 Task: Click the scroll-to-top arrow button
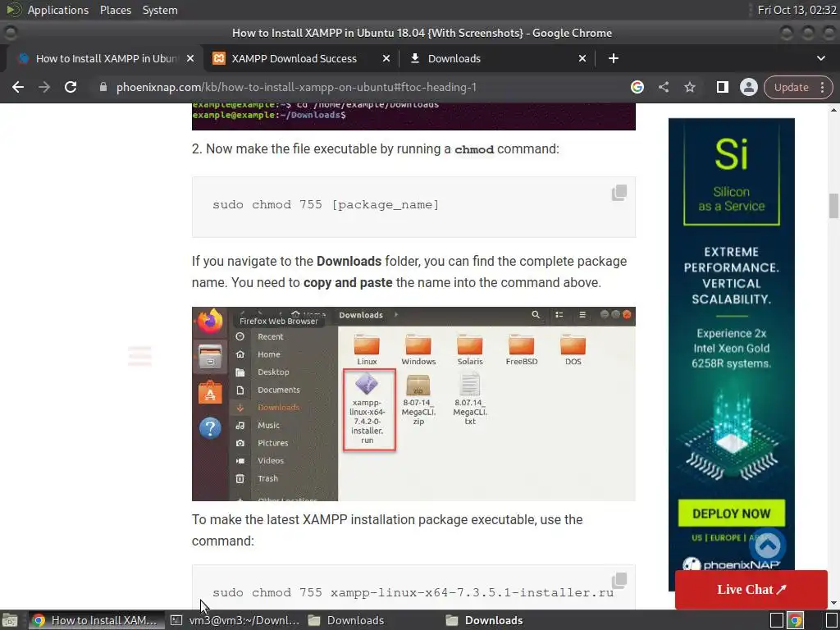[768, 546]
